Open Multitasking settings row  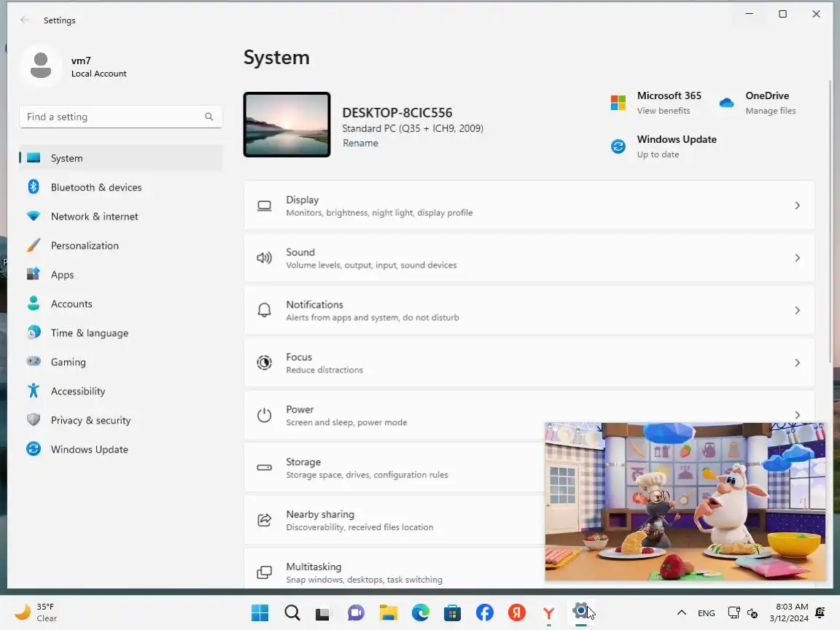point(394,569)
